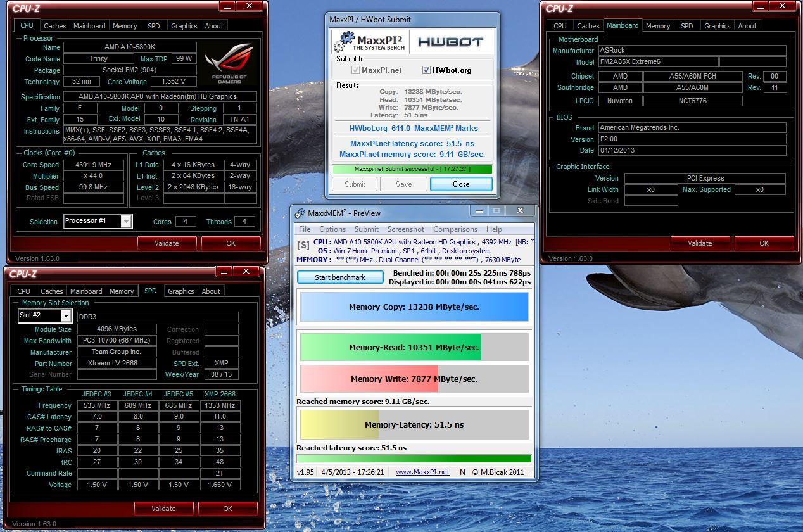The width and height of the screenshot is (803, 532).
Task: Click the N indicator in MaxxMEM status bar
Action: (x=462, y=472)
